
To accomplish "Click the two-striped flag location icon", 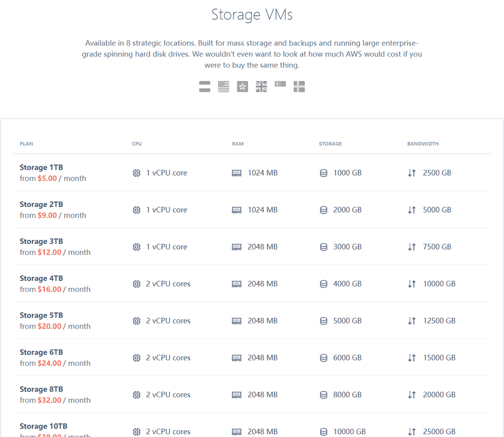I will 204,87.
